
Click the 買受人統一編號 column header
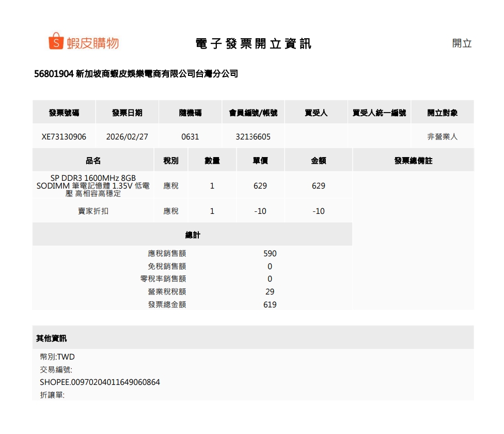379,113
